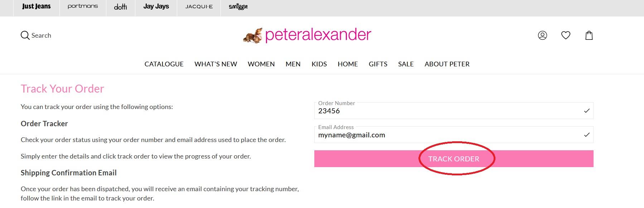Image resolution: width=644 pixels, height=208 pixels.
Task: Switch to the Just Jeans brand tab
Action: 36,6
